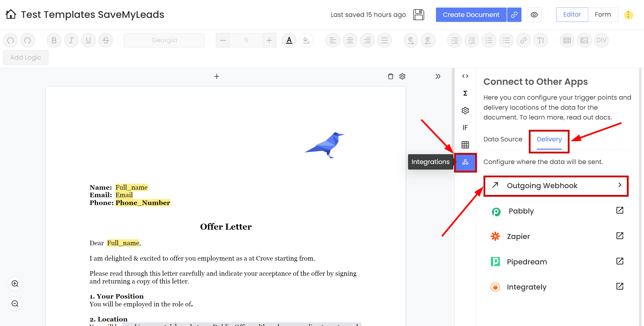
Task: Increase paragraph indent
Action: coord(455,40)
